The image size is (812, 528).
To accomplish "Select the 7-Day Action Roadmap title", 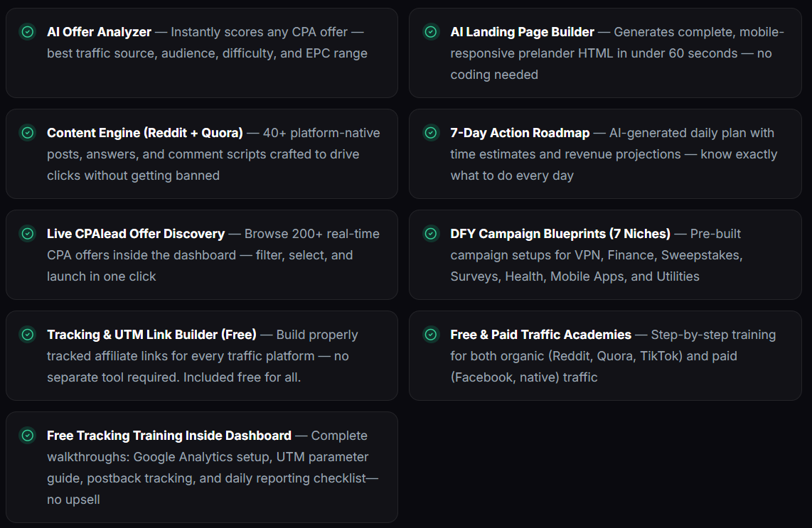I will pos(520,133).
